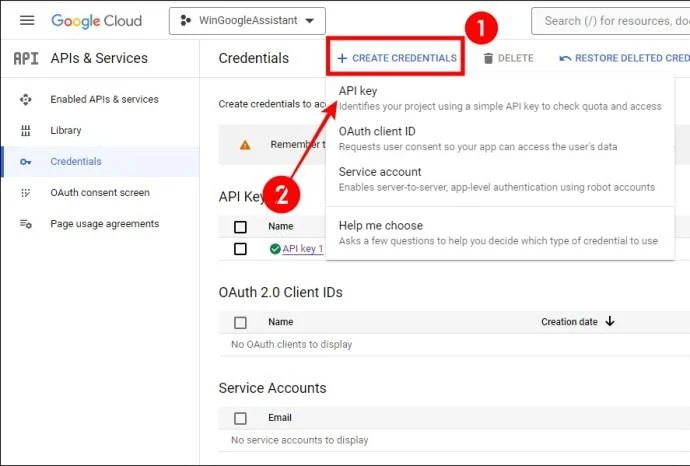The height and width of the screenshot is (466, 690).
Task: Open OAuth consent screen page
Action: (100, 193)
